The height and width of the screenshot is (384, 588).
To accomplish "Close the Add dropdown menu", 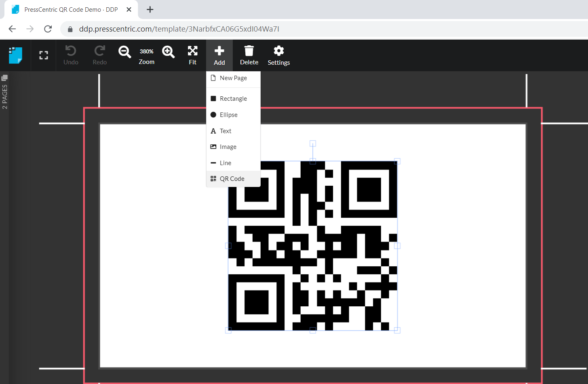I will click(219, 55).
